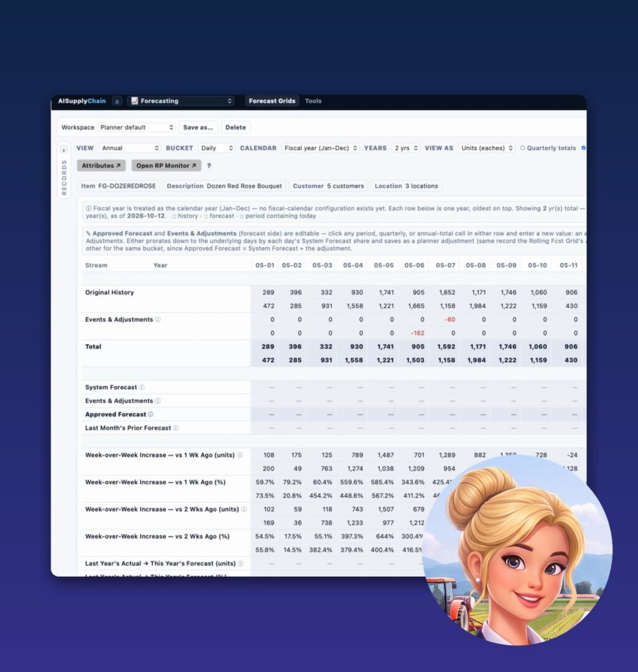
Task: Click the Location 3 locations chip
Action: (x=406, y=186)
